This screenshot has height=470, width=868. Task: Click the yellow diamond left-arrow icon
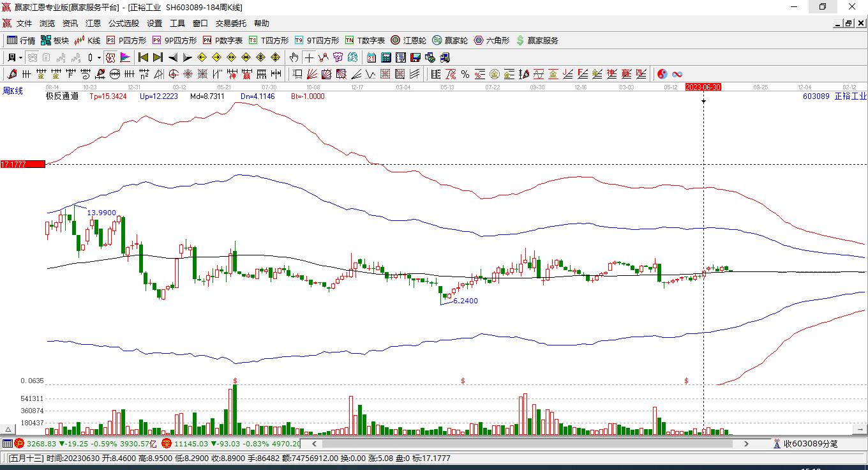tap(202, 57)
